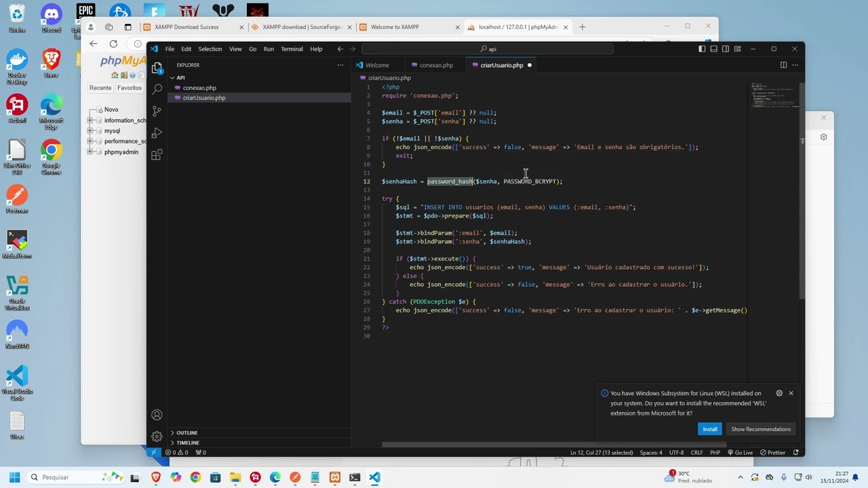Switch to the Recente tab in phpMyAdmin

(100, 87)
